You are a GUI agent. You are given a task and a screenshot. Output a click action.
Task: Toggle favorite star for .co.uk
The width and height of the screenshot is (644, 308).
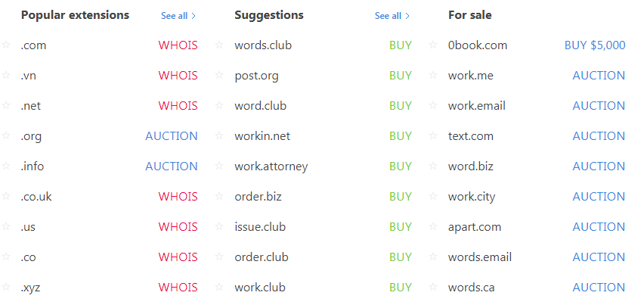pyautogui.click(x=6, y=197)
